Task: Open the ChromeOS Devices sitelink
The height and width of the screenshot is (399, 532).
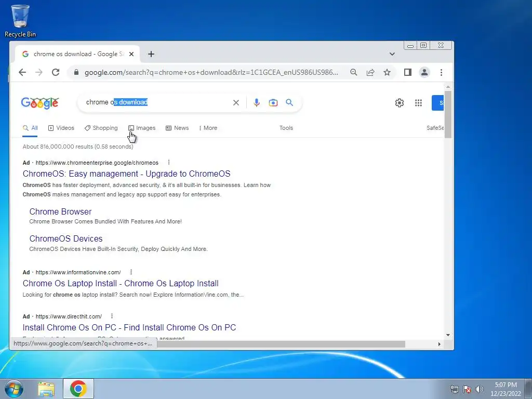Action: point(66,239)
